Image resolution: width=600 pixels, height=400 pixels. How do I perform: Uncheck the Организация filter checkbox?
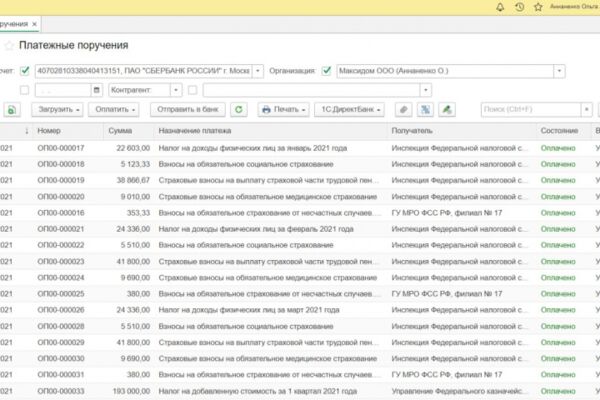coord(326,71)
